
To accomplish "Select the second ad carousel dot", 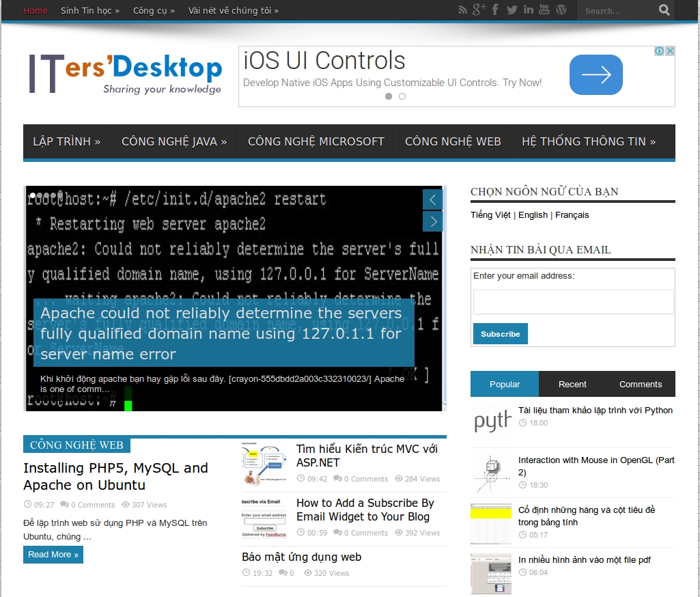I will (x=402, y=96).
